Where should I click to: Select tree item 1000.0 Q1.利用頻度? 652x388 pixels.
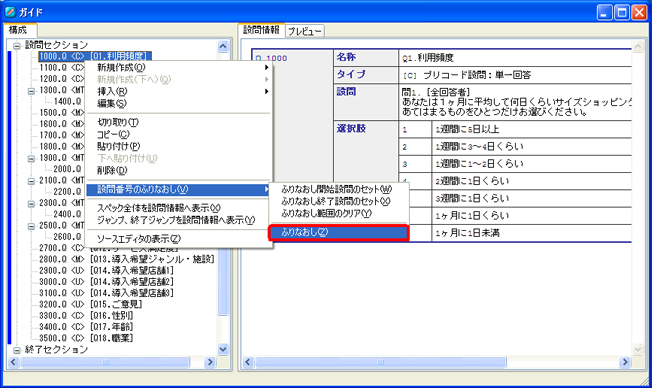coord(95,56)
